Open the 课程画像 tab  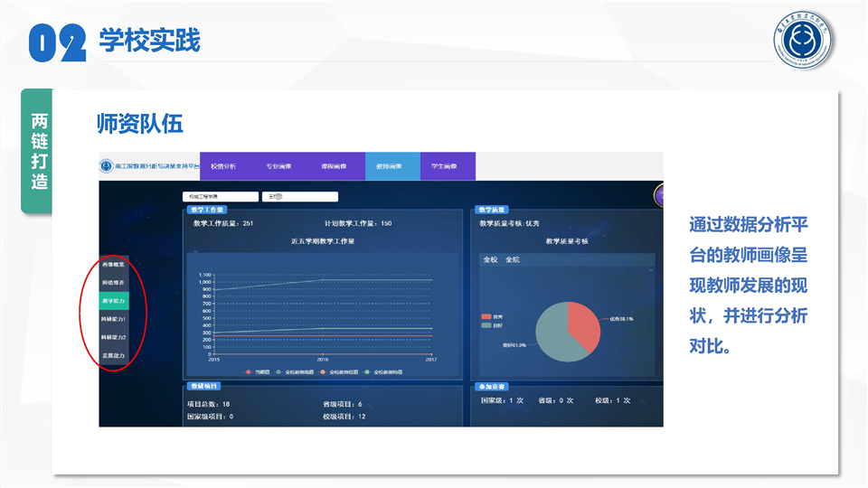tap(334, 166)
